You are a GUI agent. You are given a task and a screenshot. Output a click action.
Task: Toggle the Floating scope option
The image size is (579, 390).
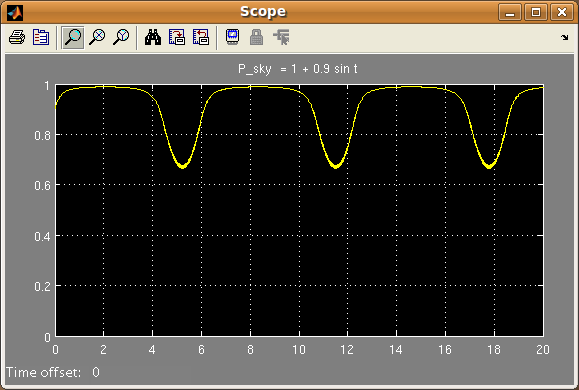232,37
